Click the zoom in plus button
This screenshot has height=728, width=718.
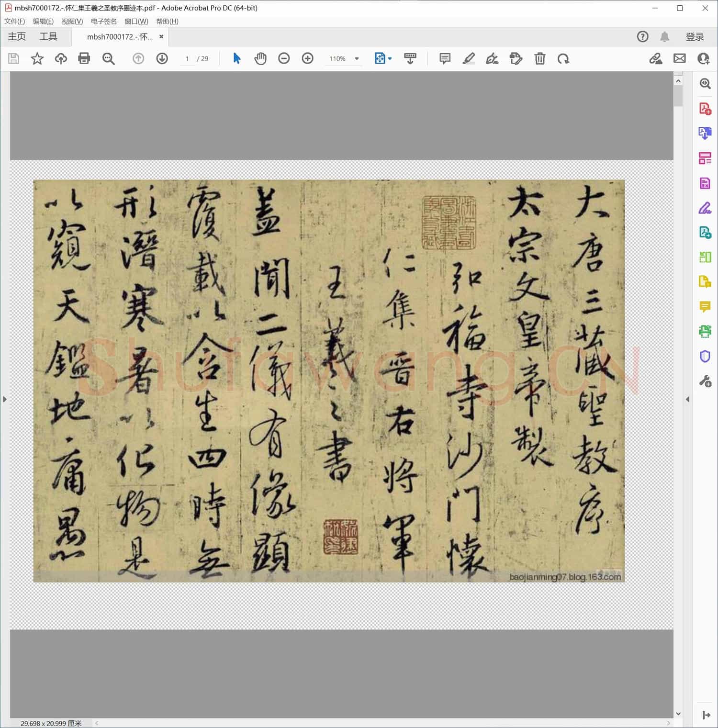(307, 58)
